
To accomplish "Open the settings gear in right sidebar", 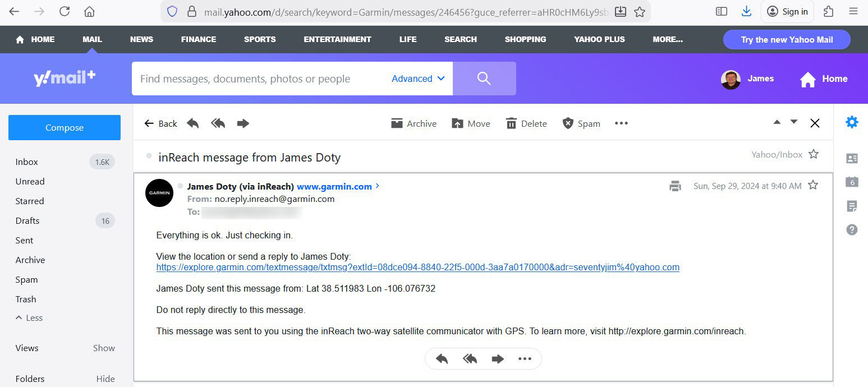I will pyautogui.click(x=852, y=122).
